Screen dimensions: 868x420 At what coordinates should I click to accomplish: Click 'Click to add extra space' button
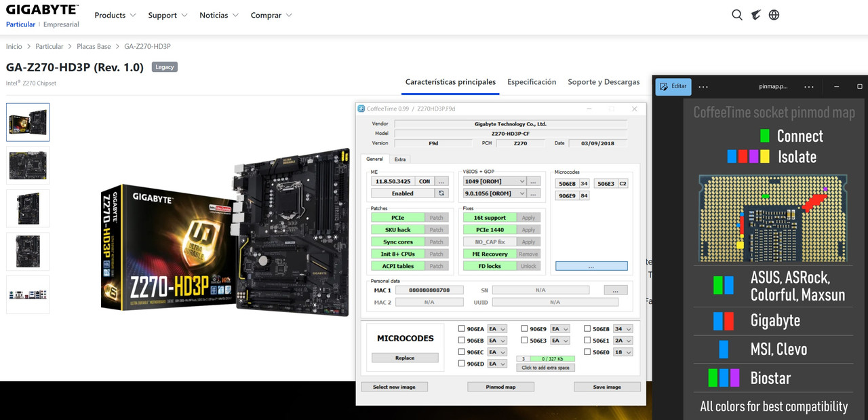coord(546,368)
